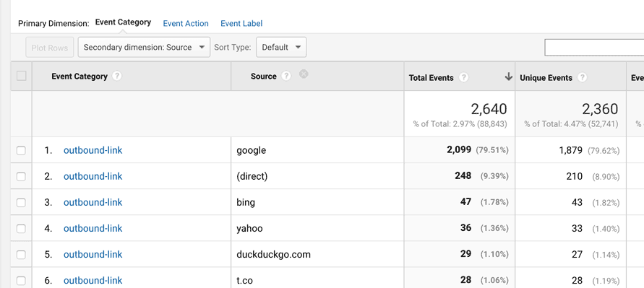The height and width of the screenshot is (288, 644).
Task: Select the Event Category primary dimension
Action: [123, 22]
